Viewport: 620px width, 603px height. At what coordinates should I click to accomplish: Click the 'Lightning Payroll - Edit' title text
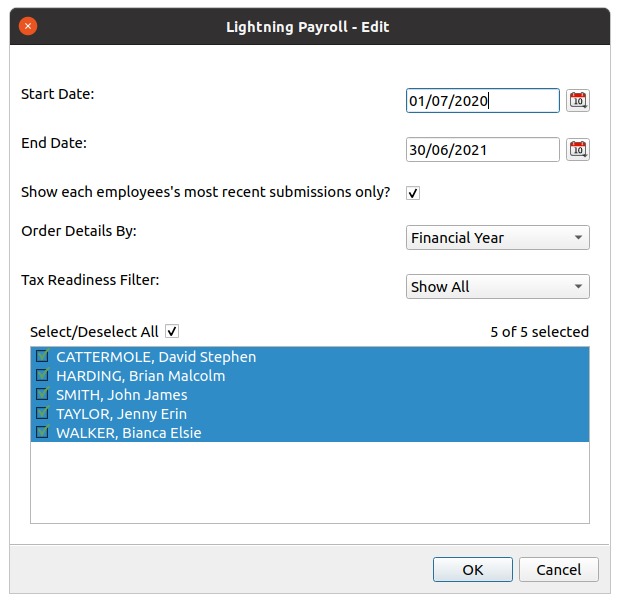coord(308,27)
